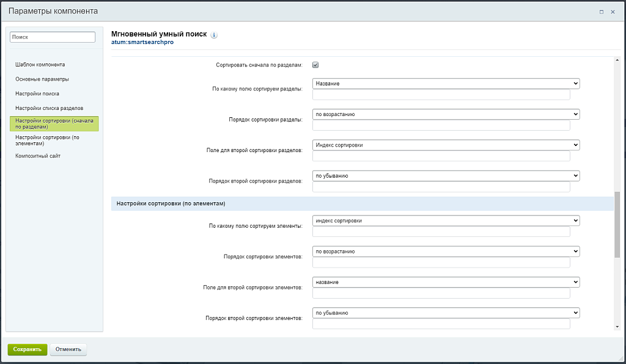Go to 'Основные параметры' section
This screenshot has height=364, width=626.
point(42,79)
